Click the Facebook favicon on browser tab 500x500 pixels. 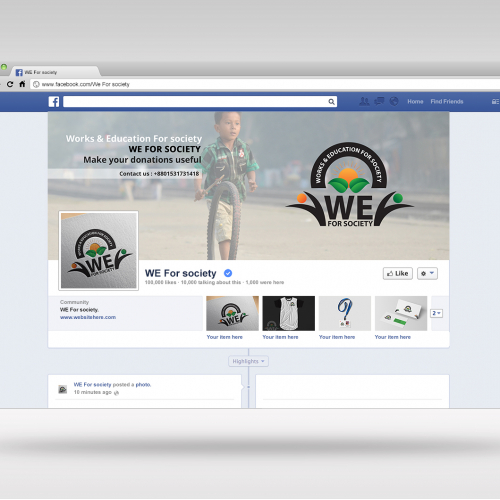(x=19, y=72)
